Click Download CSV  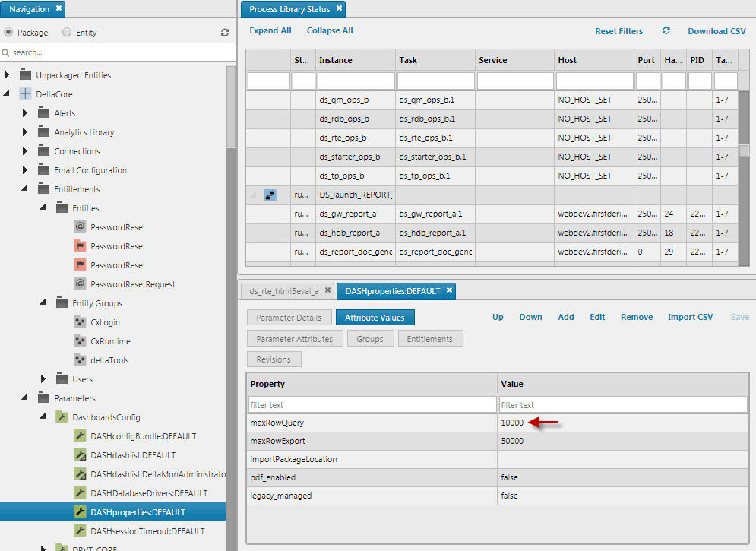(x=716, y=31)
